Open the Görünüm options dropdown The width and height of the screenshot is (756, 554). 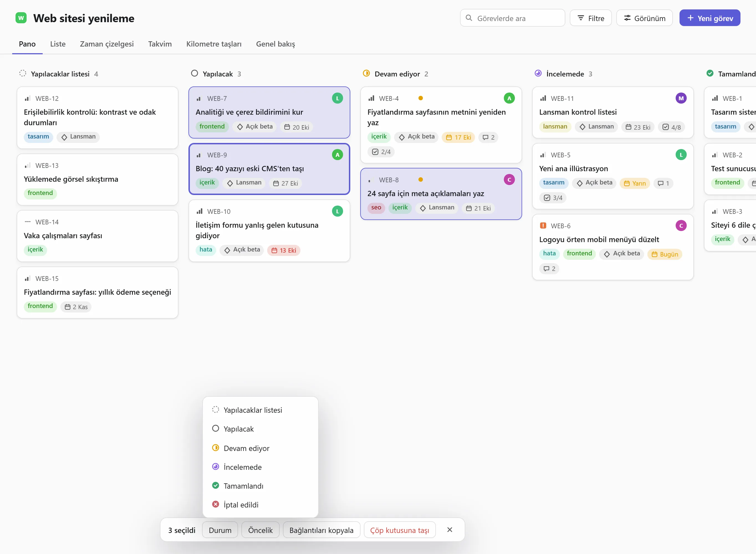tap(644, 18)
